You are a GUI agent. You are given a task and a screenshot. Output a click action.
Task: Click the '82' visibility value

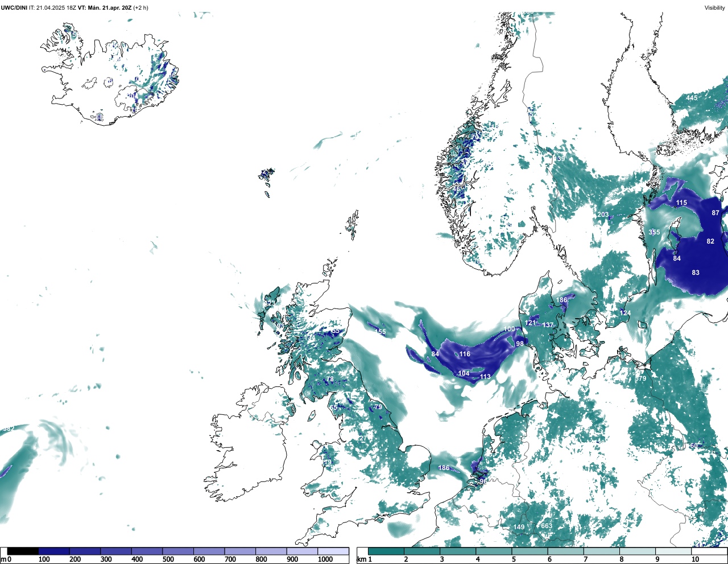click(710, 241)
